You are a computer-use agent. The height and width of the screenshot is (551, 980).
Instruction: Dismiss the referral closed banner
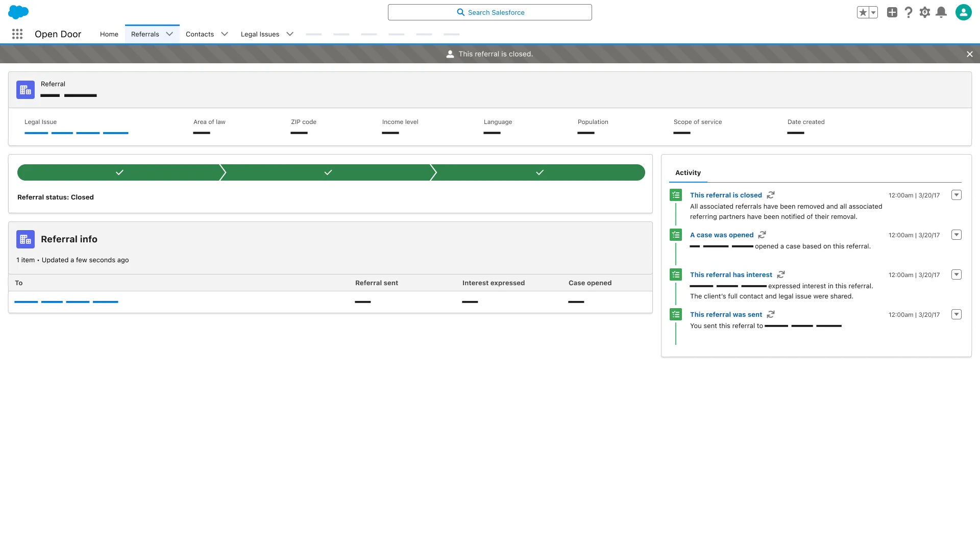(970, 54)
